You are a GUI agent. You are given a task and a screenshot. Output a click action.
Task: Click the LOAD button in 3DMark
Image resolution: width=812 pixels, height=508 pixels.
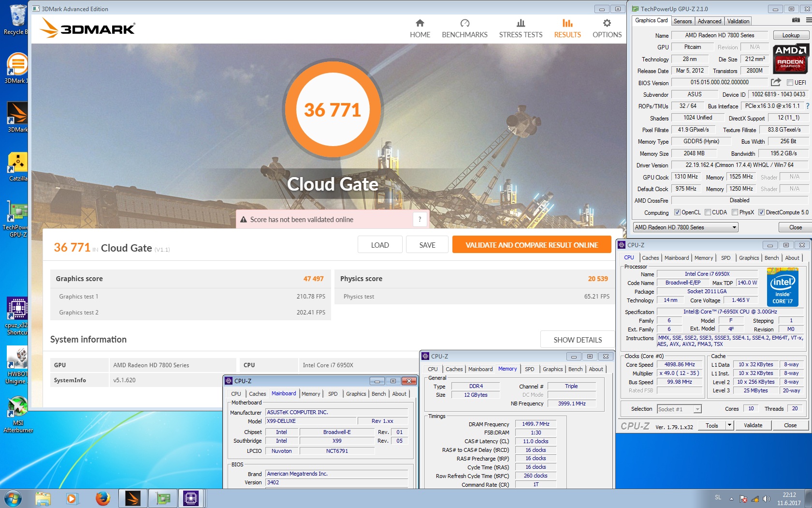pyautogui.click(x=380, y=245)
